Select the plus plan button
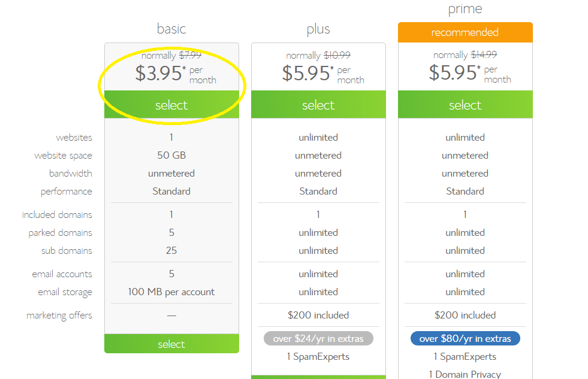588x379 pixels. pos(318,105)
